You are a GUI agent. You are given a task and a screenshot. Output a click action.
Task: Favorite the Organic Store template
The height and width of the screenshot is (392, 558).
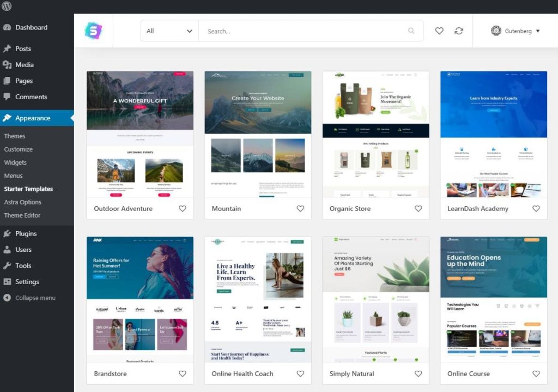tap(418, 208)
